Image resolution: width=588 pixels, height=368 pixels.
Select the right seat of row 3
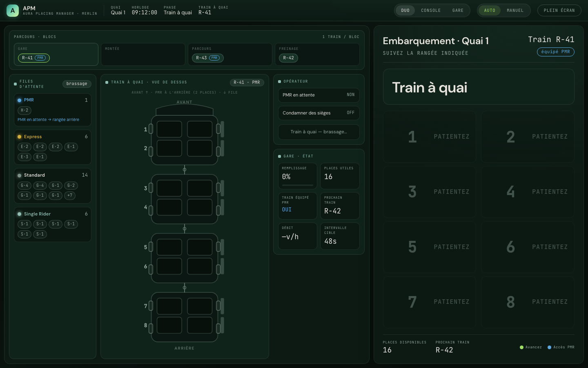pyautogui.click(x=200, y=188)
